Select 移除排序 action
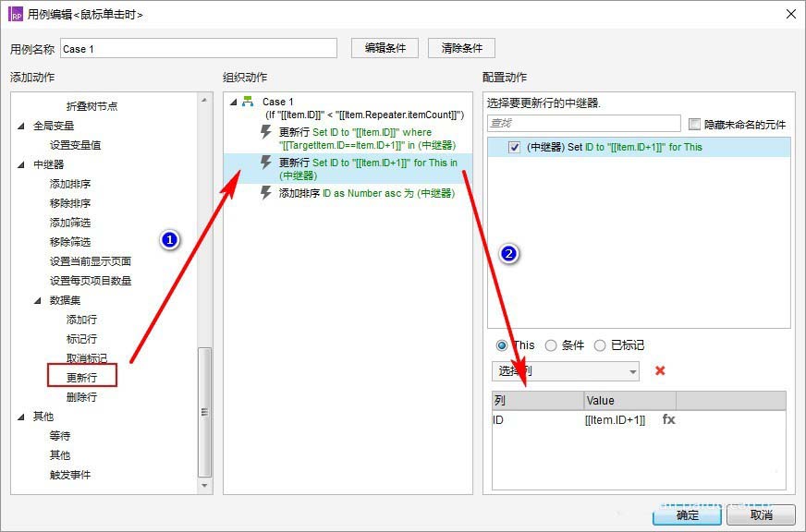Viewport: 806px width, 532px height. pyautogui.click(x=70, y=203)
